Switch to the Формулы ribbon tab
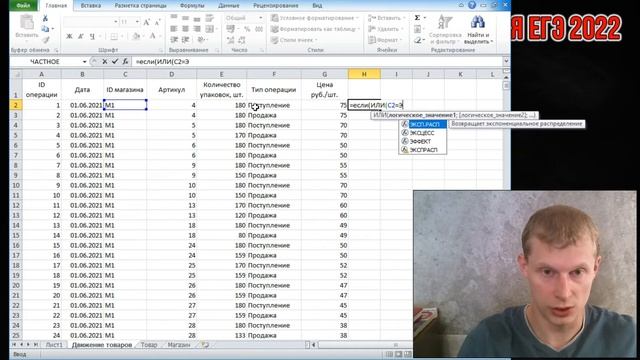Image resolution: width=640 pixels, height=360 pixels. [x=192, y=6]
